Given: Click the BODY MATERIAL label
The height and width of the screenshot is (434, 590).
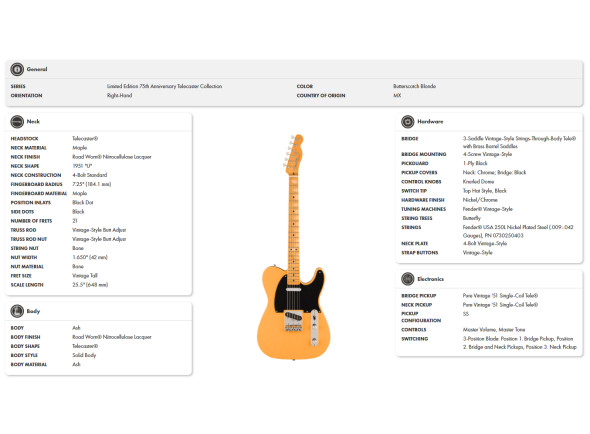Looking at the screenshot, I should [29, 365].
